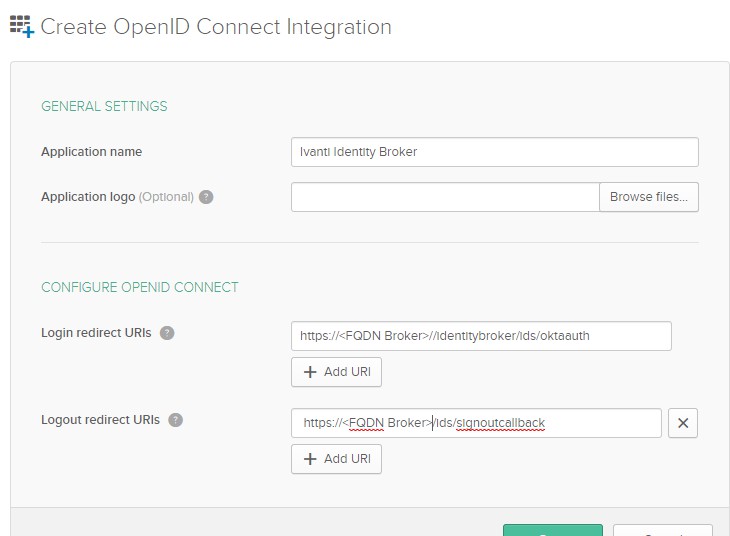Click the Logout redirect URIs label
This screenshot has height=536, width=730.
tap(101, 420)
